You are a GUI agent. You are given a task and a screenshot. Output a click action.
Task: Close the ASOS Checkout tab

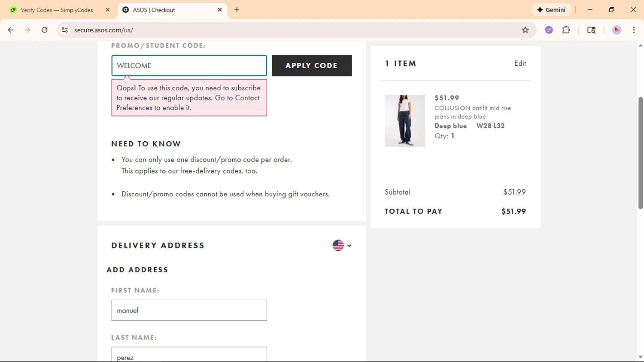pyautogui.click(x=220, y=10)
